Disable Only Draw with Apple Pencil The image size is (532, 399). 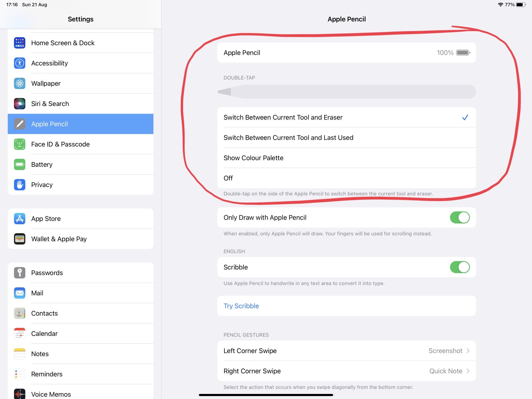click(x=459, y=218)
